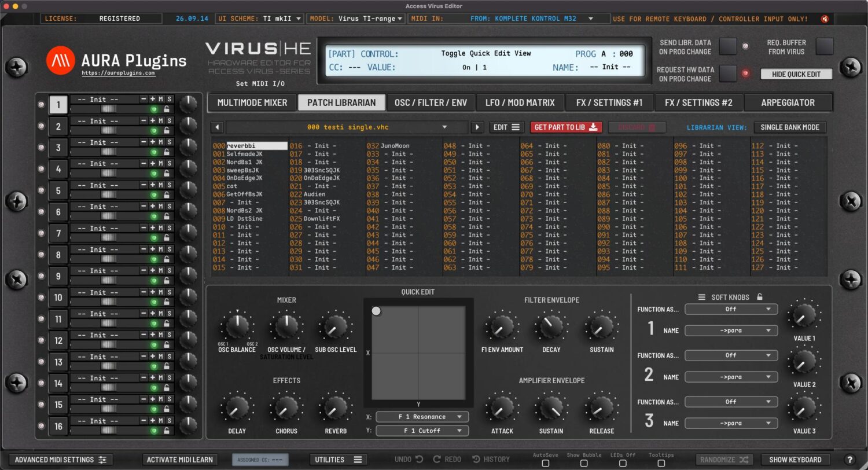Open the X axis F 1 Resonance dropdown

422,417
